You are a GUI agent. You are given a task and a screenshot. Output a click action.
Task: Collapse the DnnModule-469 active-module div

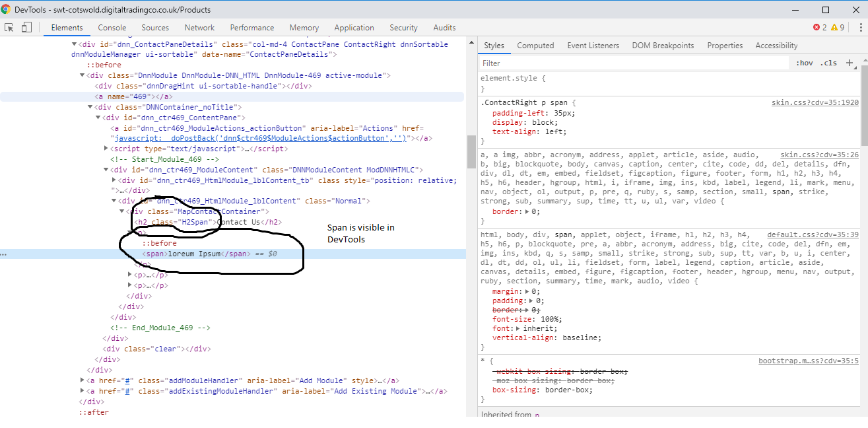(82, 75)
